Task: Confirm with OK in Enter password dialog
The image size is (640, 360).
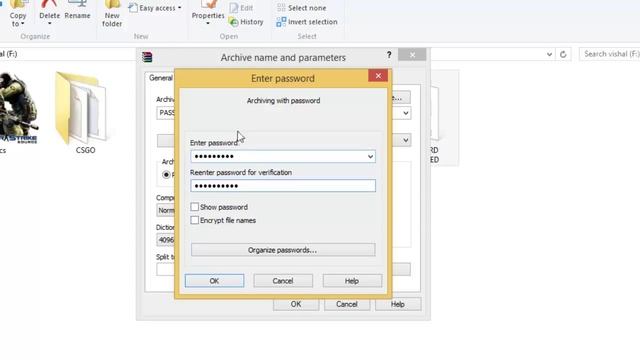Action: click(x=214, y=281)
